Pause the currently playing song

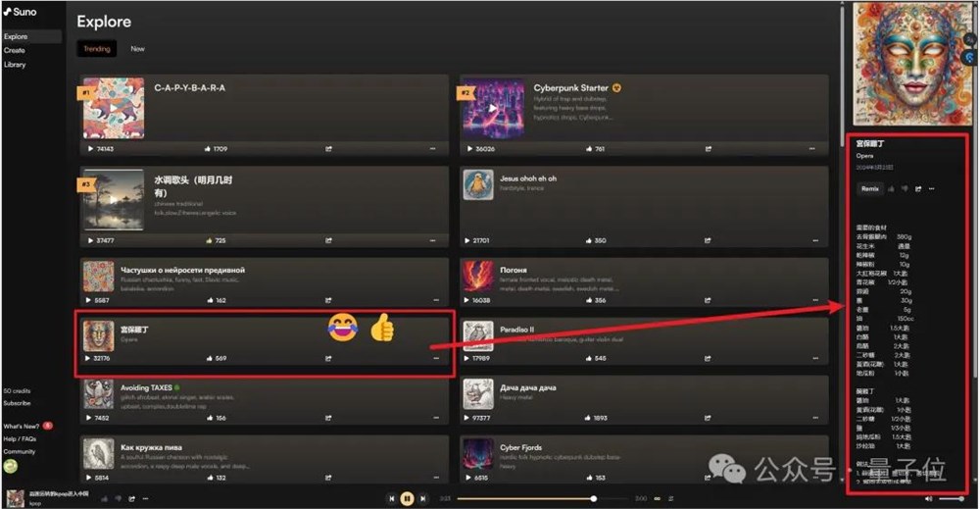pyautogui.click(x=407, y=498)
